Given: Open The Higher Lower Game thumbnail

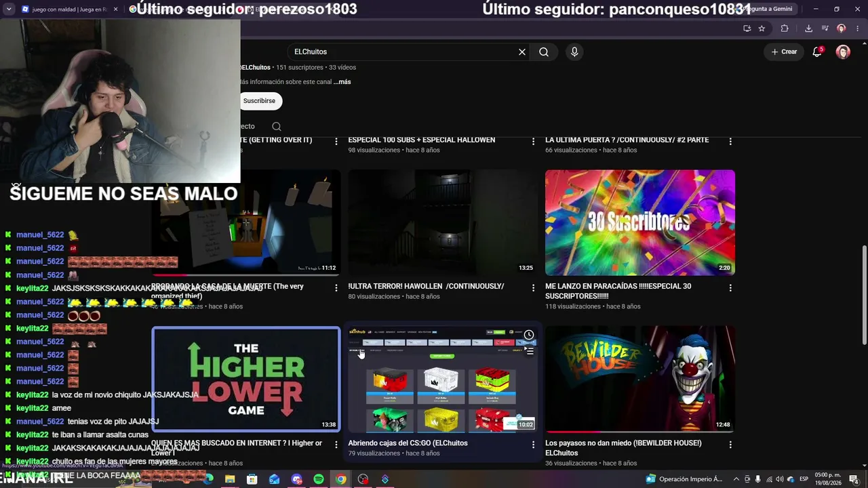Looking at the screenshot, I should pos(246,379).
